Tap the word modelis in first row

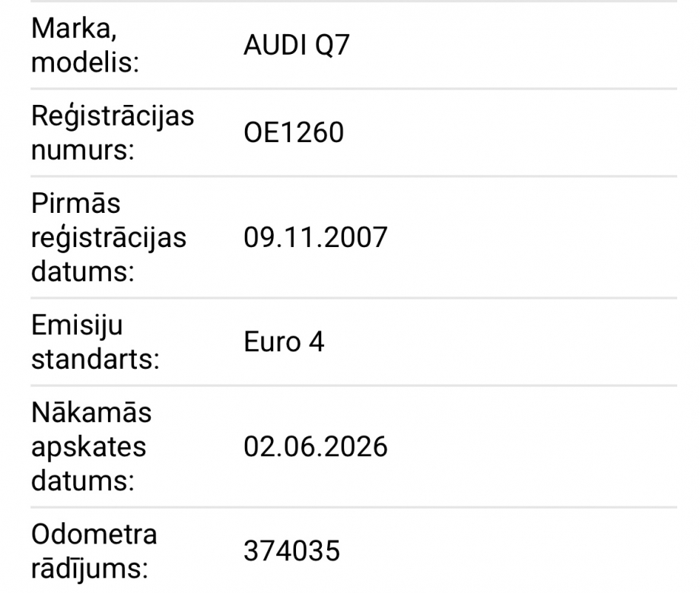coord(84,62)
